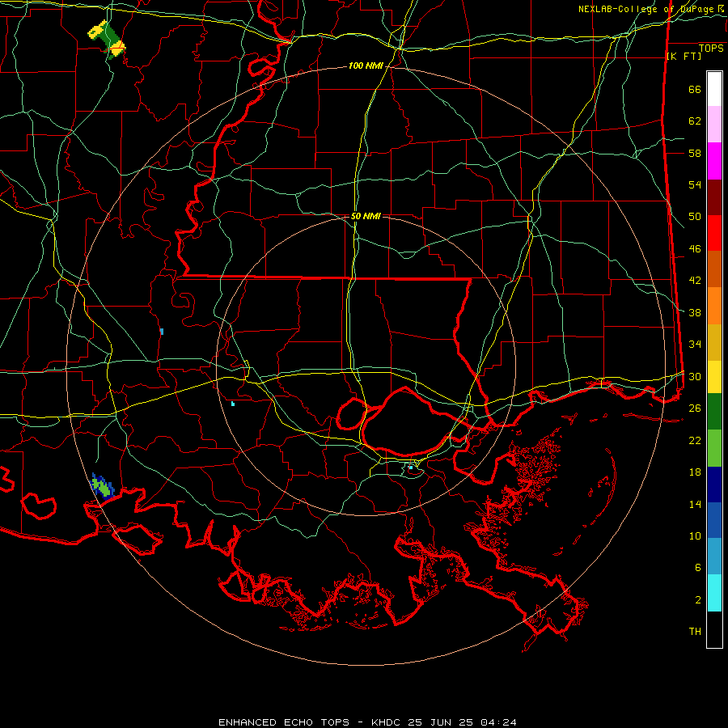Click the "TOPS" legend heading
The width and height of the screenshot is (728, 728).
(711, 49)
